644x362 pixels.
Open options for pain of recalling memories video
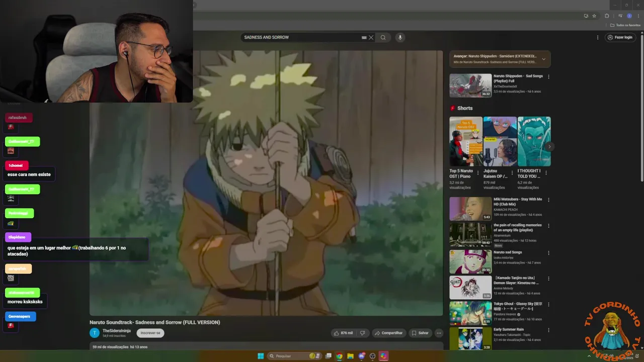[x=548, y=226]
